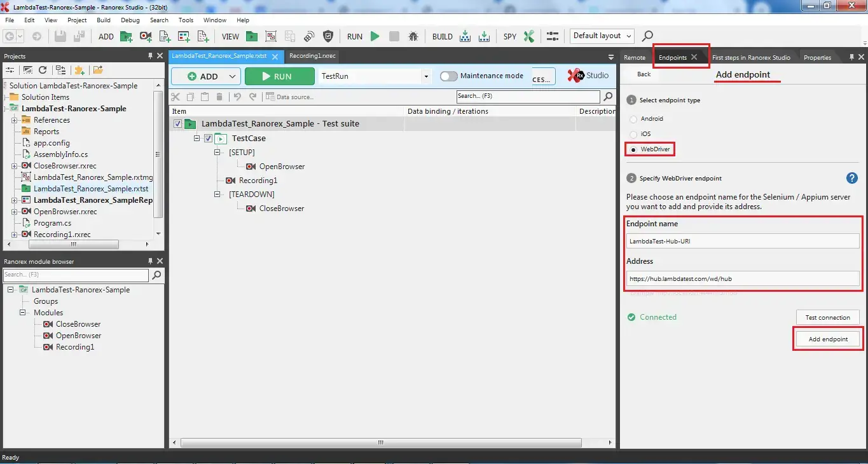Open the object repository toolbar icon

point(270,36)
